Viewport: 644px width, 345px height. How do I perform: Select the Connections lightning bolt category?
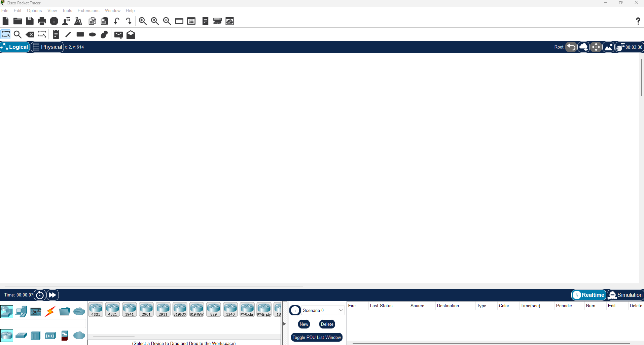coord(50,311)
